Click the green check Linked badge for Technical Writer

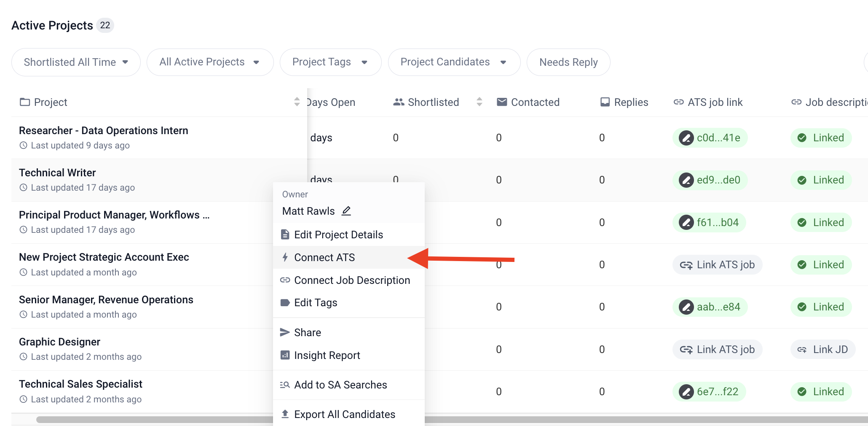click(821, 180)
